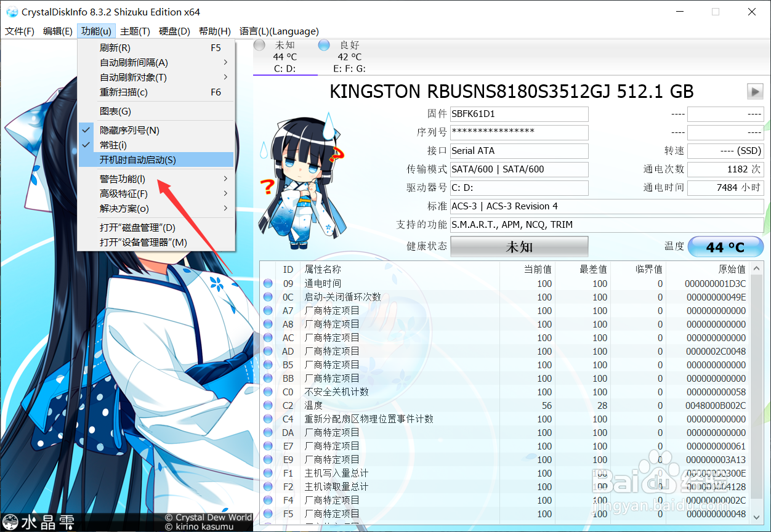This screenshot has width=771, height=532.
Task: Open the 编辑(E) menu
Action: tap(58, 31)
